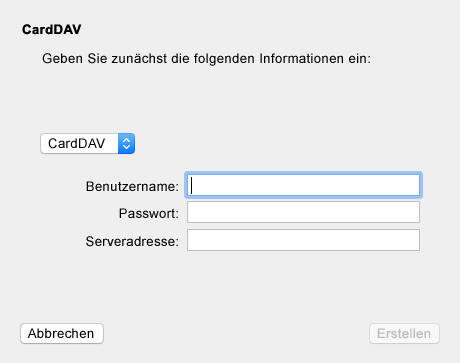Select the Passwort input field
The image size is (460, 363).
pos(303,212)
